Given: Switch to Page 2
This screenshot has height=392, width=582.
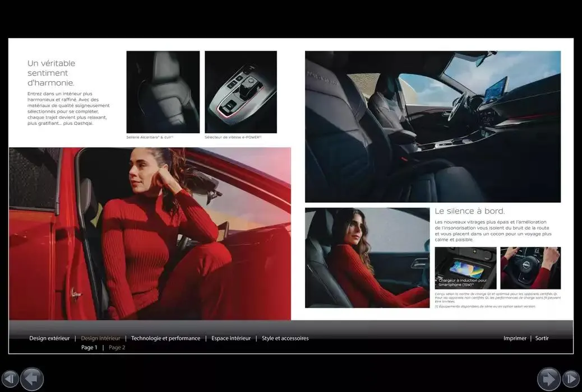Looking at the screenshot, I should (x=117, y=347).
